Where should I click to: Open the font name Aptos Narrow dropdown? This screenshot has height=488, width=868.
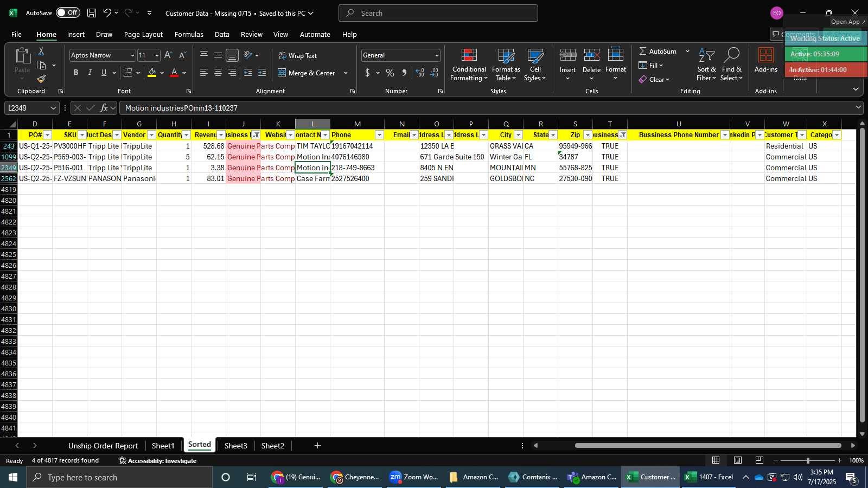point(132,55)
